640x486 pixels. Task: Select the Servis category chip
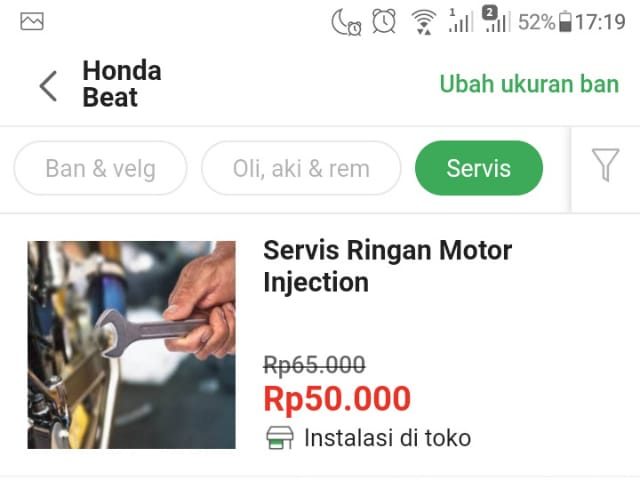[x=479, y=168]
